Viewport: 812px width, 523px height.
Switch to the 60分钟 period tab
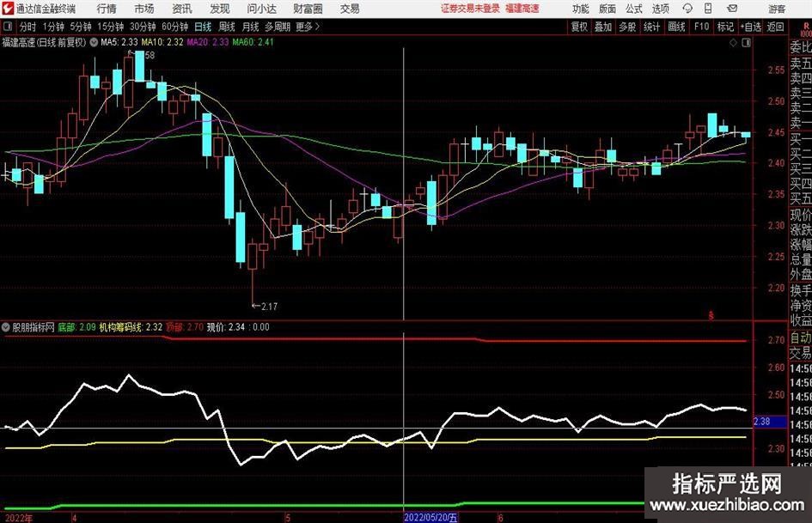tap(175, 27)
